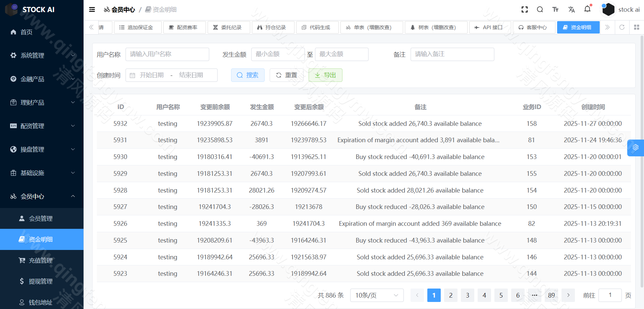Enter fullscreen mode
This screenshot has width=644, height=309.
point(524,9)
